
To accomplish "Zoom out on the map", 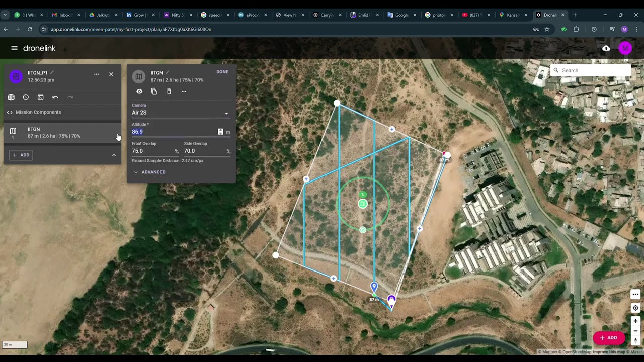I will (x=635, y=331).
